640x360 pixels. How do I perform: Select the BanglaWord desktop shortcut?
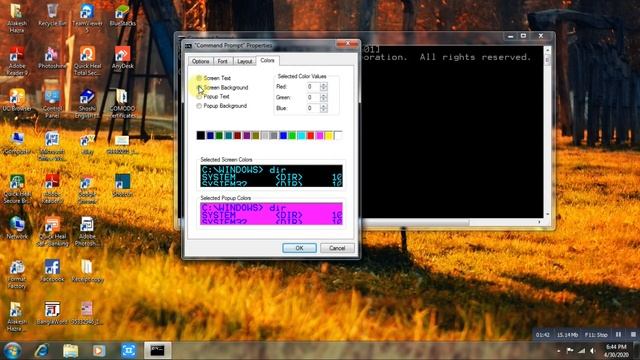tap(52, 313)
